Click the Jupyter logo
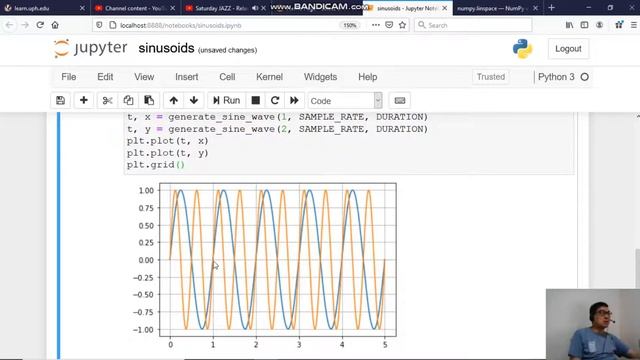 (90, 48)
